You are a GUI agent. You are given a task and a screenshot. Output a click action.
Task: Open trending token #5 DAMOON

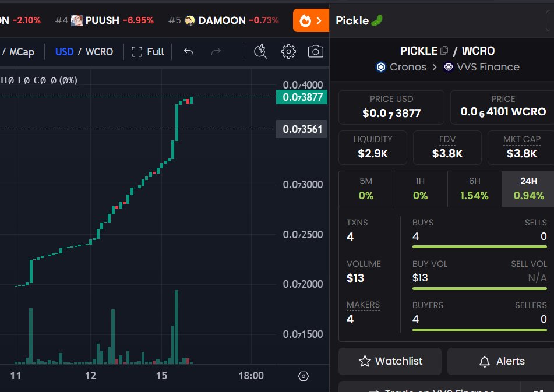click(x=223, y=20)
